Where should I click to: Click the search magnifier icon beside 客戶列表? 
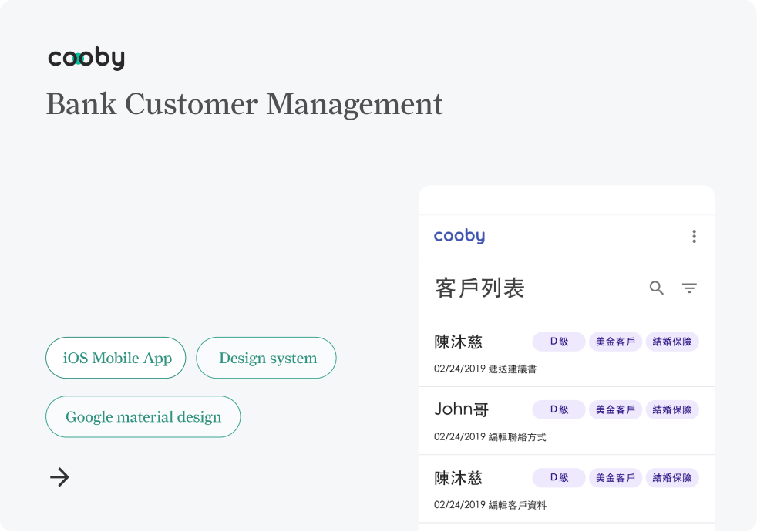pos(656,288)
